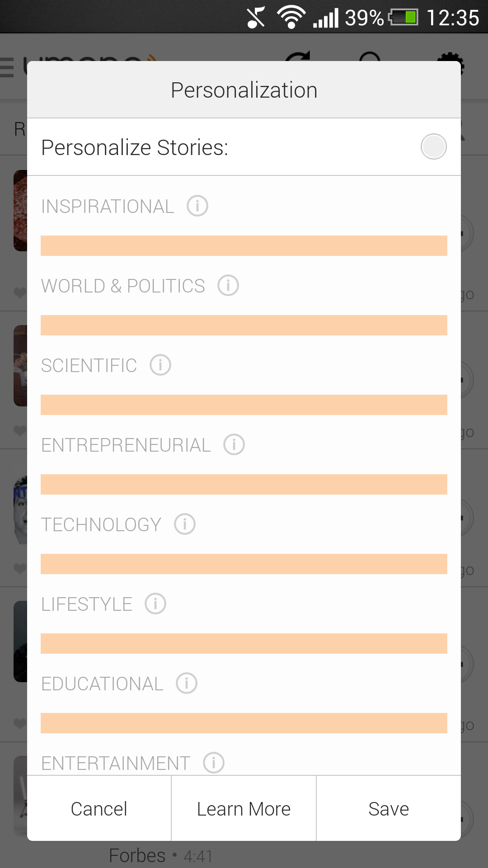This screenshot has width=488, height=868.
Task: Cancel the Personalization dialog
Action: coord(99,809)
